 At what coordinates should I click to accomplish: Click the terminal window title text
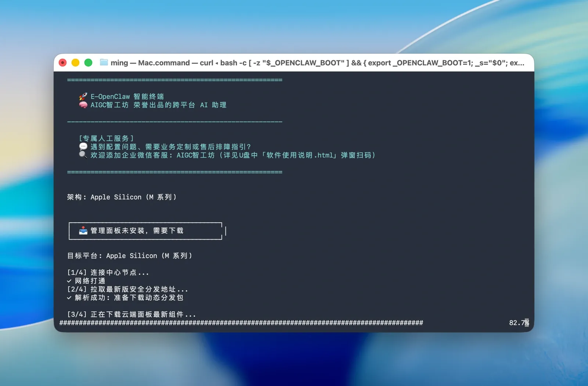pyautogui.click(x=317, y=63)
